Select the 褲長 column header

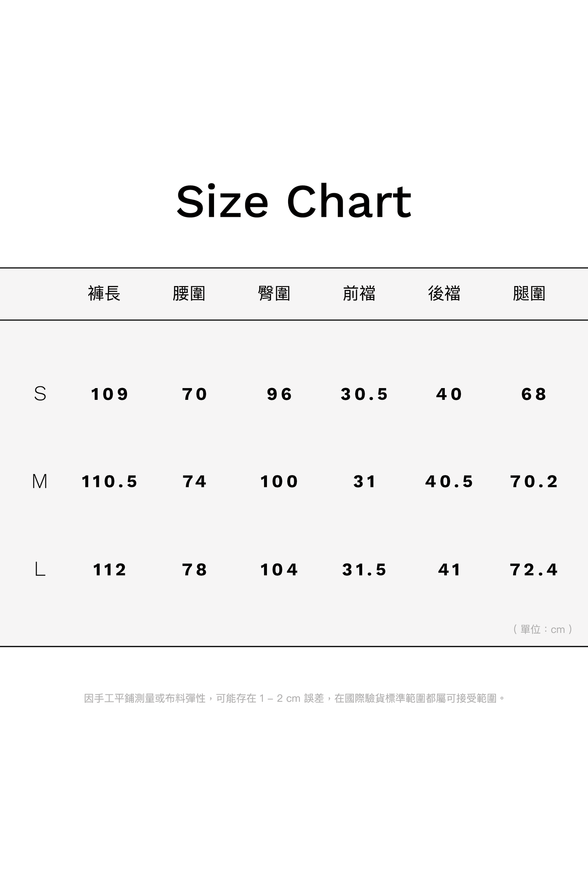coord(104,293)
